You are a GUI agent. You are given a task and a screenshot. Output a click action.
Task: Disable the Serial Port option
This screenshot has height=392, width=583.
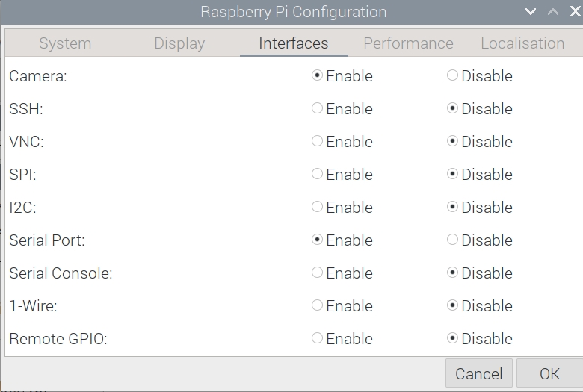[x=452, y=240]
